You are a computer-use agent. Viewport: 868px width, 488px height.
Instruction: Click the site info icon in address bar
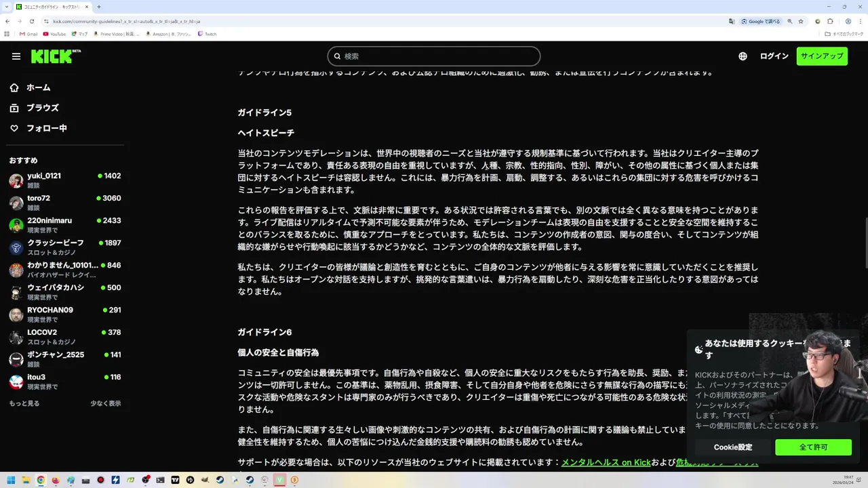click(46, 21)
